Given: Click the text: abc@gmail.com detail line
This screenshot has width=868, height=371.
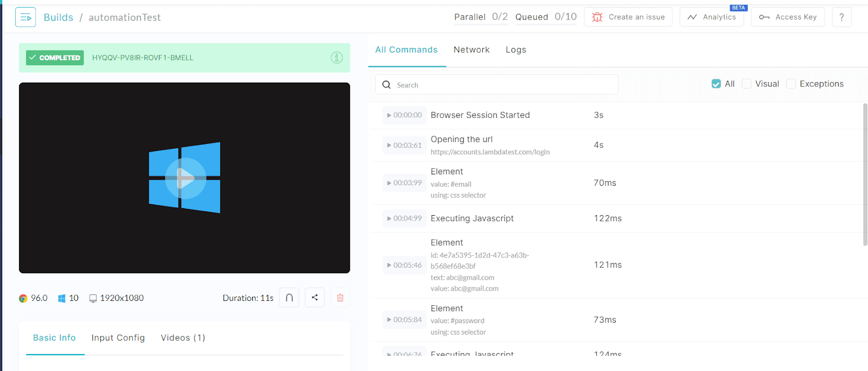Looking at the screenshot, I should pos(462,278).
